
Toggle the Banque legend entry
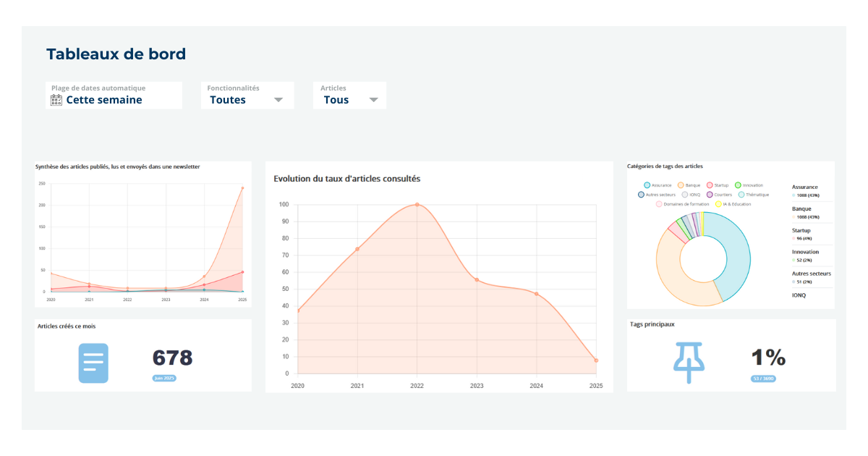point(688,185)
